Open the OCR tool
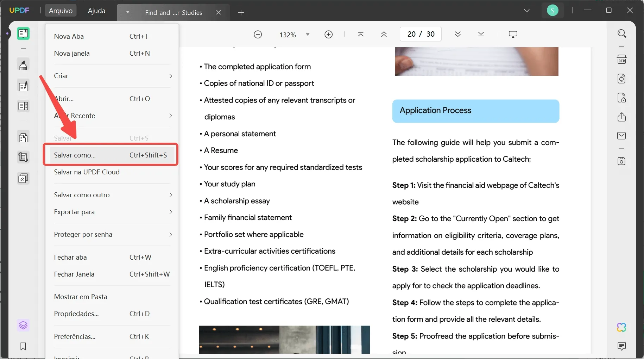 coord(622,59)
